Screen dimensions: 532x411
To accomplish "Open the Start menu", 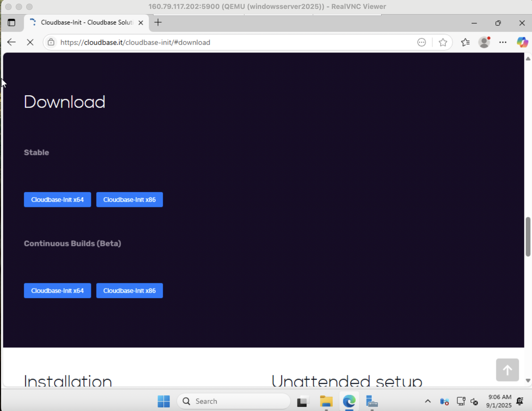I will (x=163, y=401).
